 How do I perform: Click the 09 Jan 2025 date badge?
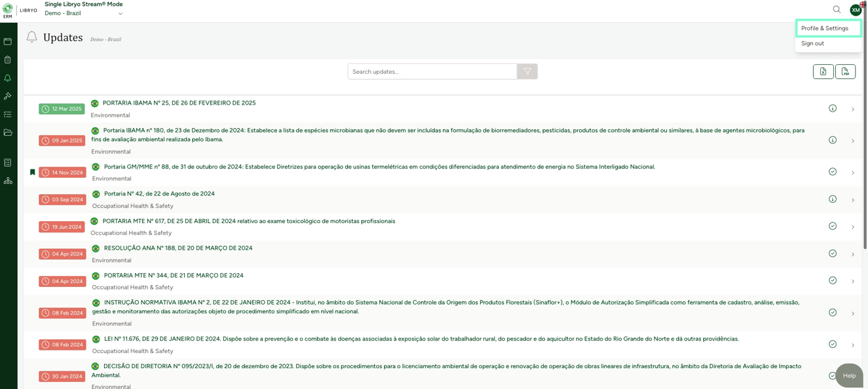[x=62, y=141]
